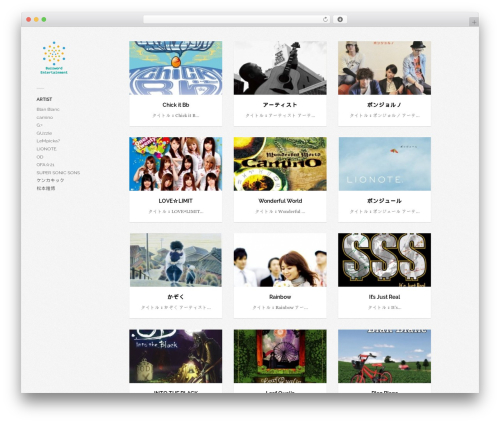Open the SSS It's Just Real cover
Screen dimensions: 500x423
pyautogui.click(x=384, y=260)
